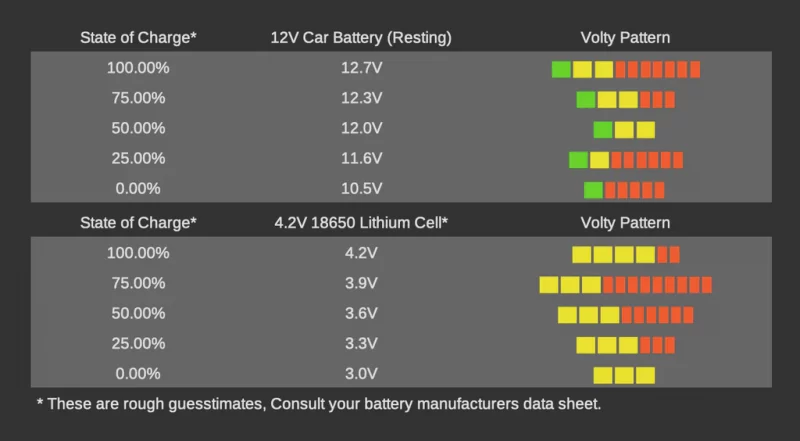This screenshot has width=800, height=441.
Task: Click the 11.6V voltage cell
Action: [x=361, y=158]
